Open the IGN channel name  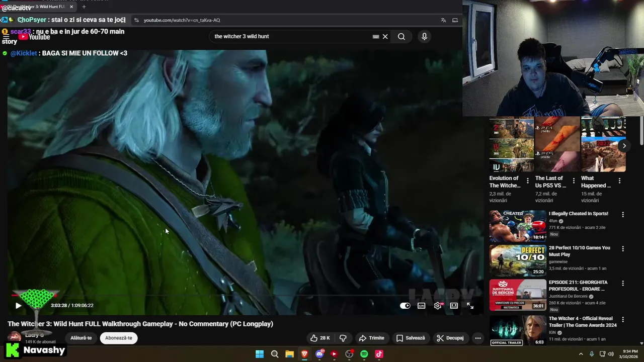click(552, 332)
